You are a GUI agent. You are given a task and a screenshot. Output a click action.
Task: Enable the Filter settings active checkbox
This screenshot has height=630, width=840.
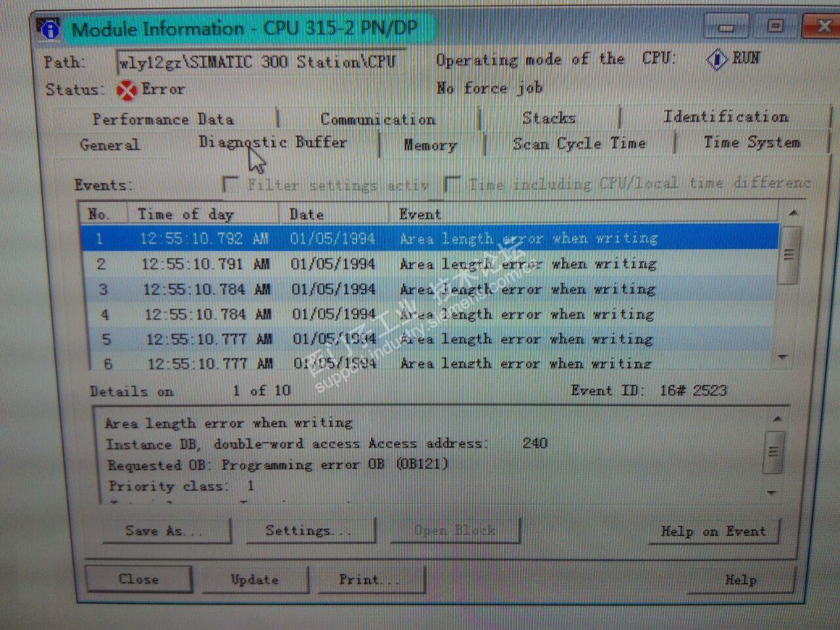click(x=230, y=184)
